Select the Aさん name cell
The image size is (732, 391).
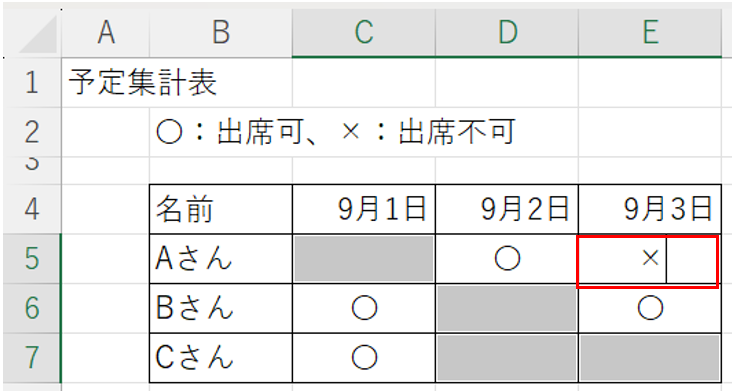coord(221,258)
